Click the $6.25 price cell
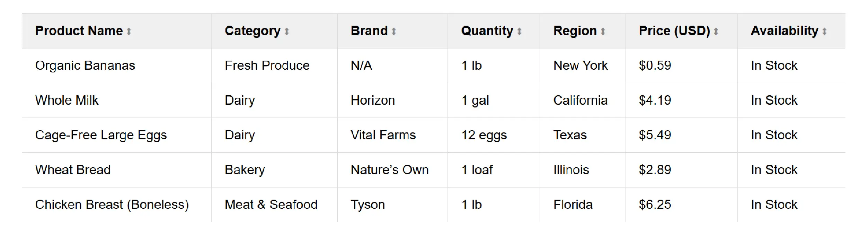This screenshot has height=235, width=868. [655, 205]
